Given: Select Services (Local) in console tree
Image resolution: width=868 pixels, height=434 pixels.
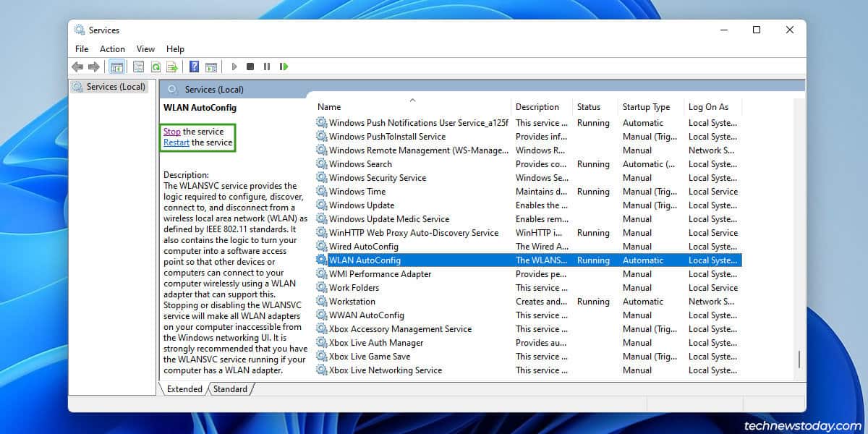Looking at the screenshot, I should (109, 87).
